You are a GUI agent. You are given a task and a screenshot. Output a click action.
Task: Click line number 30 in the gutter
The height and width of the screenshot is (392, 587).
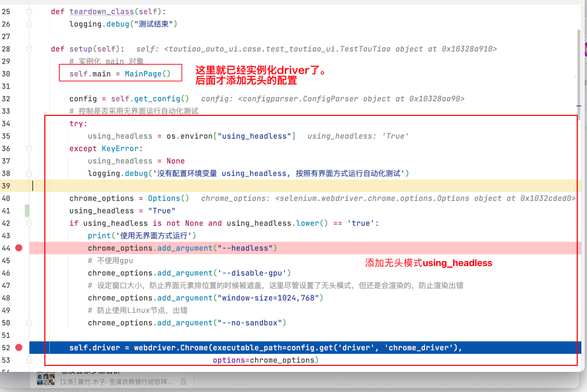pyautogui.click(x=6, y=74)
